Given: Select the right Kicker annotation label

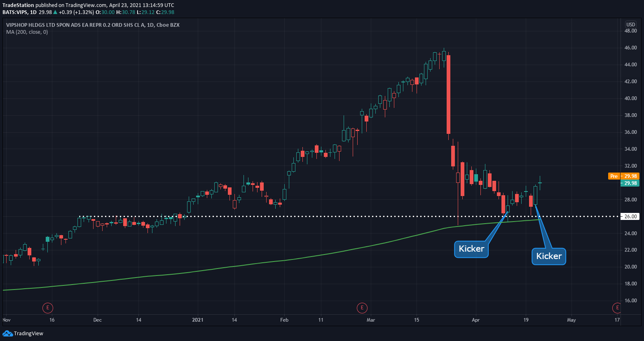Looking at the screenshot, I should (549, 256).
